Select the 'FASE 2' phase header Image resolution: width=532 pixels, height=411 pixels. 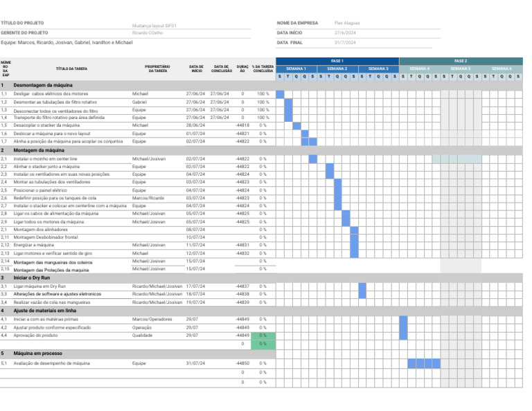click(461, 61)
